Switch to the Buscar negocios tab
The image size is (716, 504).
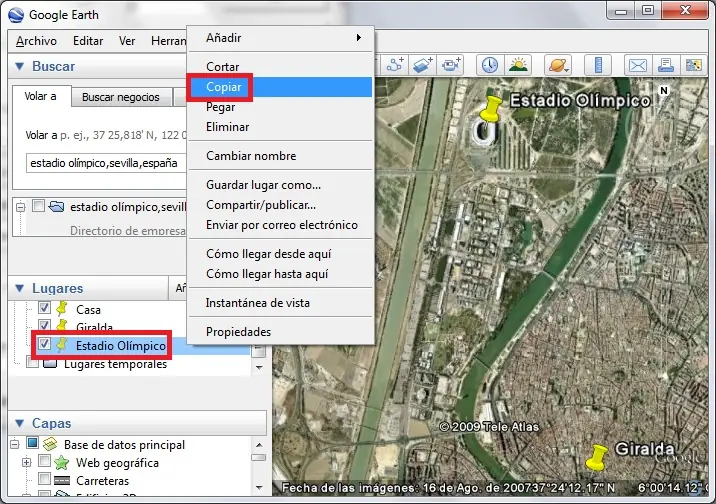pyautogui.click(x=121, y=97)
